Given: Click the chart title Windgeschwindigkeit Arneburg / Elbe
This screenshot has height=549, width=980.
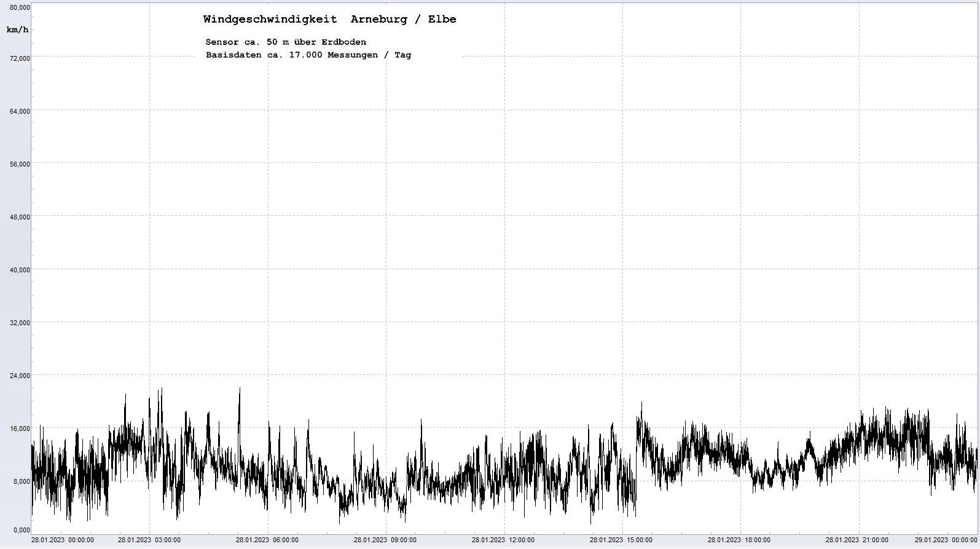Looking at the screenshot, I should pyautogui.click(x=329, y=19).
